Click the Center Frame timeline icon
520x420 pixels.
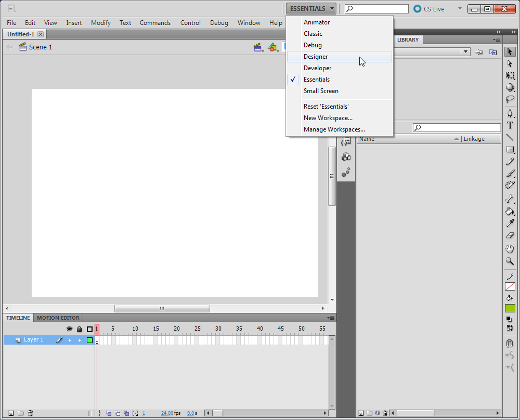tap(99, 413)
